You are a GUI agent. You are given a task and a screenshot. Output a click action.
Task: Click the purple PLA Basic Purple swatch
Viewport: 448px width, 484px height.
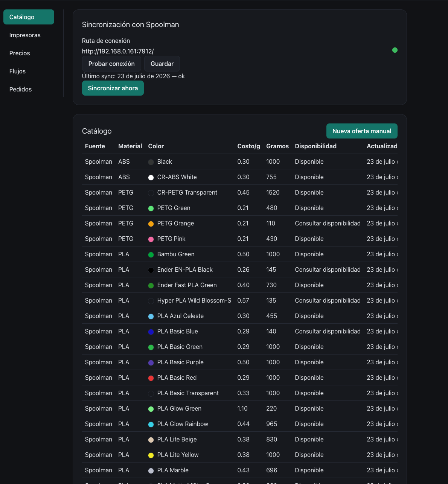[151, 362]
